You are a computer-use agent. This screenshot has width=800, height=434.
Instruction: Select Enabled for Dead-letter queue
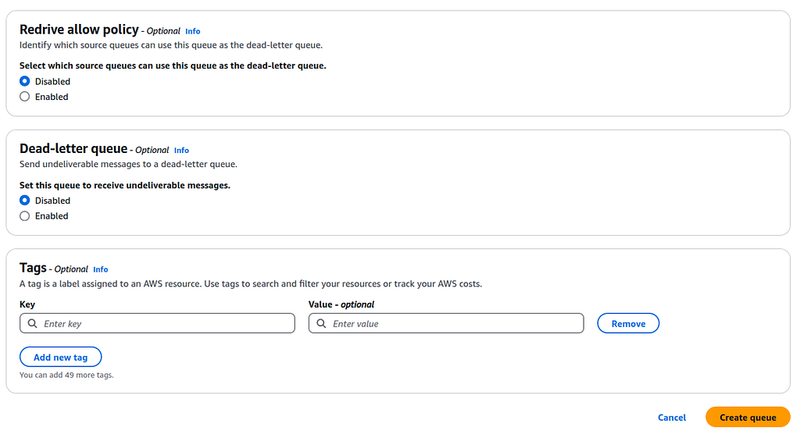[x=24, y=216]
